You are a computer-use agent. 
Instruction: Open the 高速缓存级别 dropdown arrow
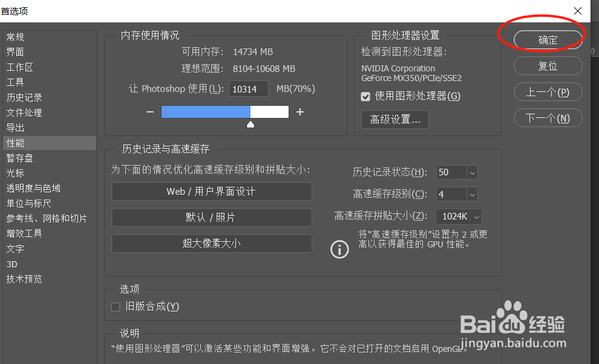click(472, 195)
